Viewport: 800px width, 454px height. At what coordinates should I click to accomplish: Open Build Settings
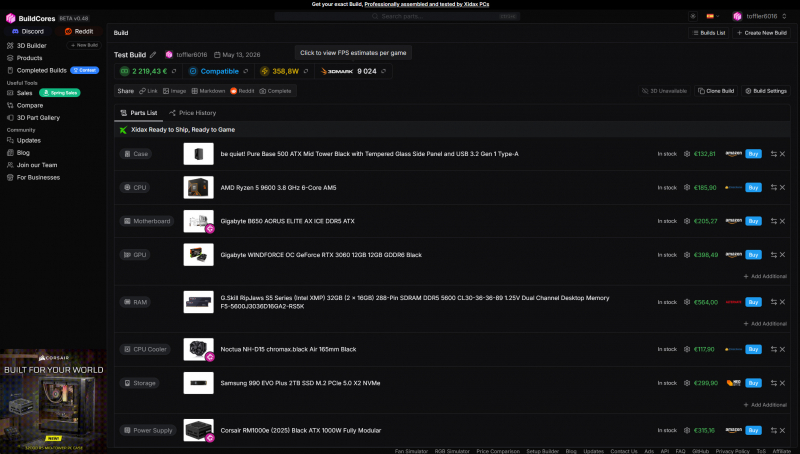point(766,91)
